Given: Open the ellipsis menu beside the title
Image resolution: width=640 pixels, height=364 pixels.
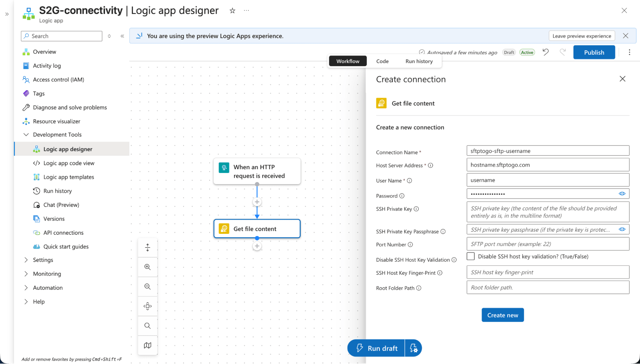Looking at the screenshot, I should coord(246,11).
